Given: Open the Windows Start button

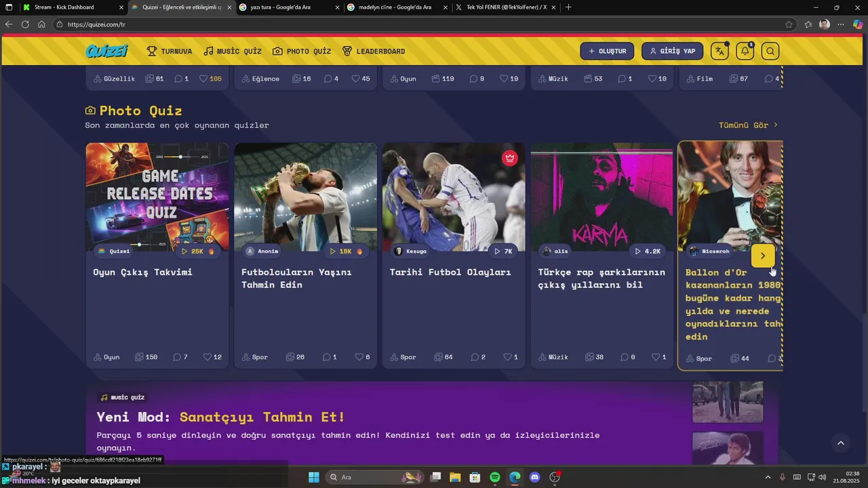Looking at the screenshot, I should click(x=314, y=477).
